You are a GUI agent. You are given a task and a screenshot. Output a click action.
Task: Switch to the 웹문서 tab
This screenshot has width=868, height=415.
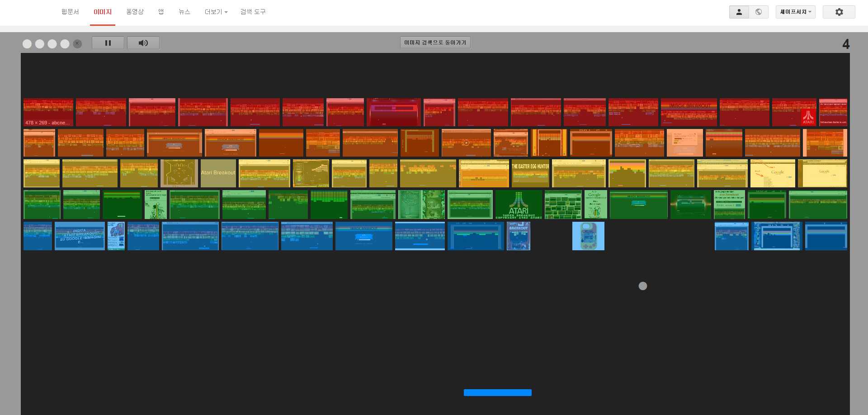click(x=70, y=12)
